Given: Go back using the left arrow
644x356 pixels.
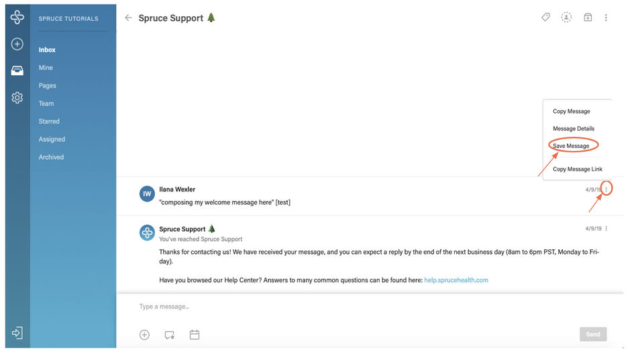Looking at the screenshot, I should pos(128,18).
